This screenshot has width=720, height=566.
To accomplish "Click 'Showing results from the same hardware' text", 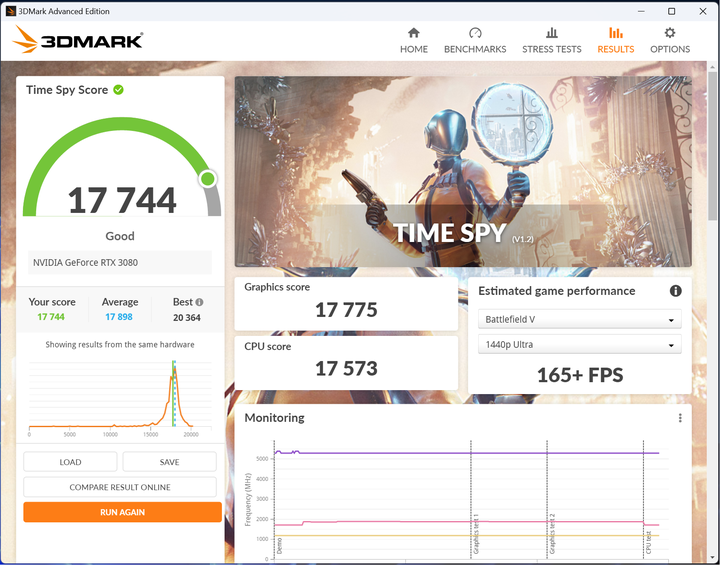I will pyautogui.click(x=120, y=344).
